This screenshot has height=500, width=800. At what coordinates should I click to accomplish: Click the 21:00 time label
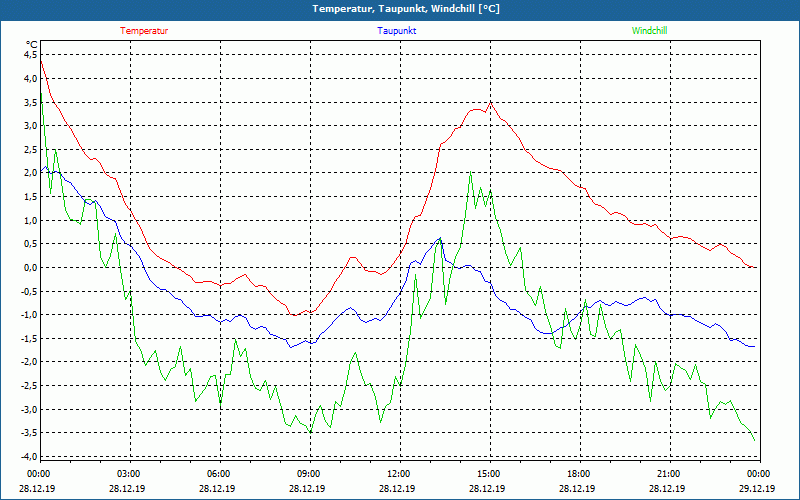pos(670,474)
